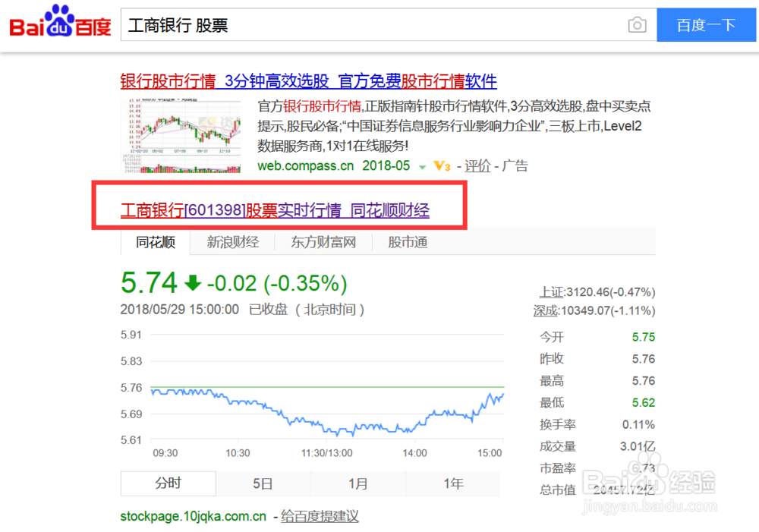Expand the dropdown arrow after 2018-05
Image resolution: width=759 pixels, height=532 pixels.
pos(422,167)
